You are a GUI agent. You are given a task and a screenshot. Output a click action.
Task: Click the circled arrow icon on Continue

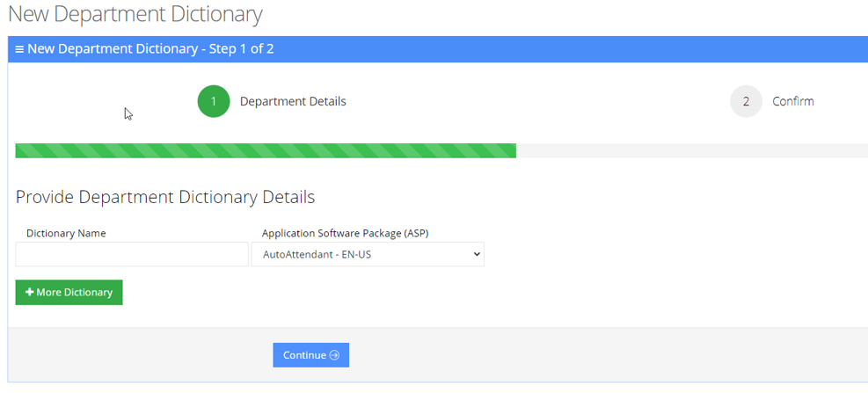[334, 355]
